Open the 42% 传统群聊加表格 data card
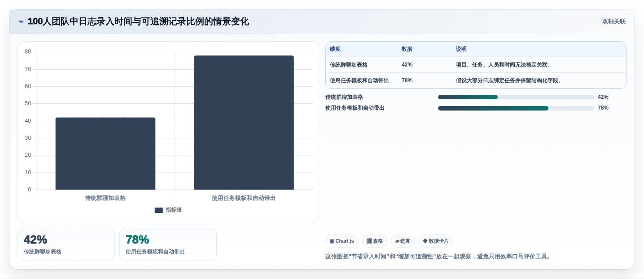644x279 pixels. click(x=66, y=244)
